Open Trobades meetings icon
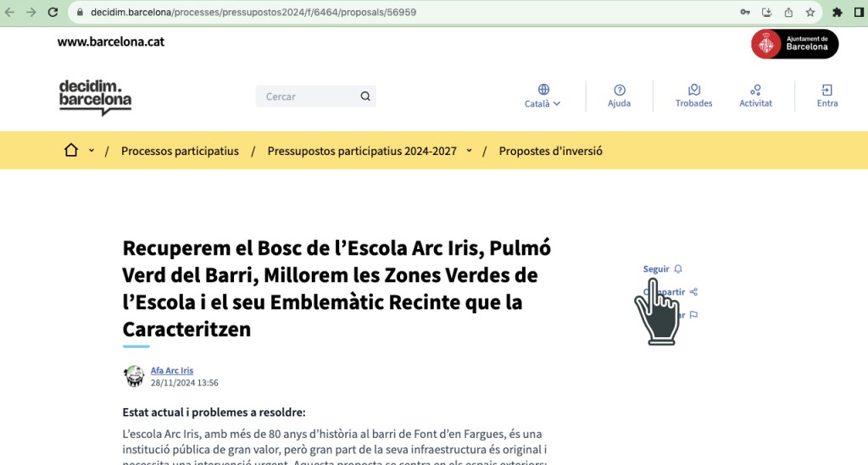This screenshot has height=465, width=868. click(x=693, y=91)
